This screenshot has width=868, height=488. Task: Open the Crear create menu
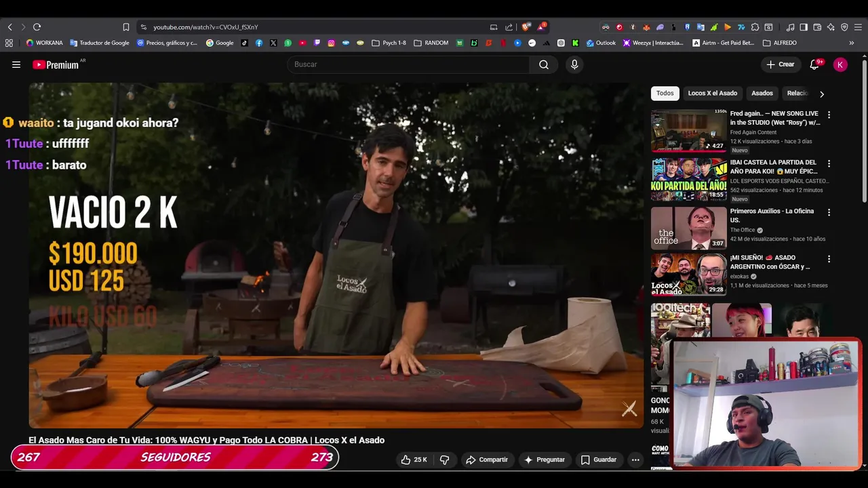[x=780, y=64]
